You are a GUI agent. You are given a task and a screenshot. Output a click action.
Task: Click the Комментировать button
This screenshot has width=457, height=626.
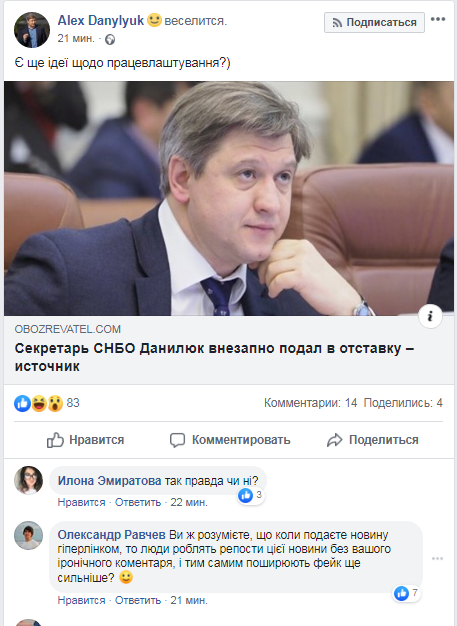pyautogui.click(x=230, y=440)
